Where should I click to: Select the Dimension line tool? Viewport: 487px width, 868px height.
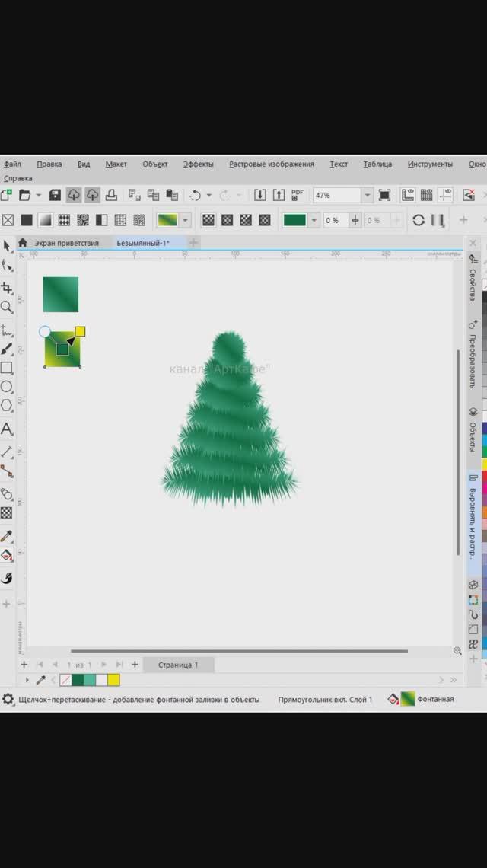(7, 452)
